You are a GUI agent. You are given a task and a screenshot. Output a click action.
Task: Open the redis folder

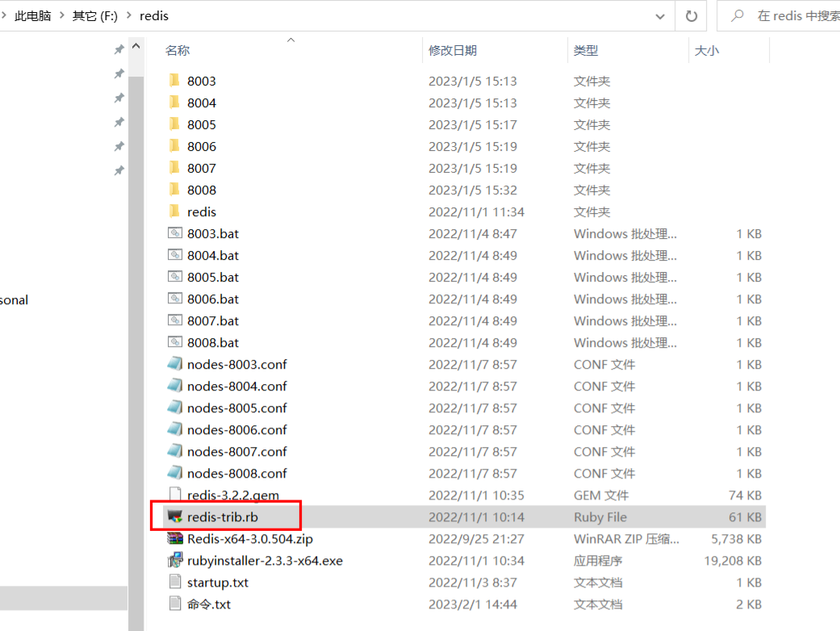(x=202, y=211)
